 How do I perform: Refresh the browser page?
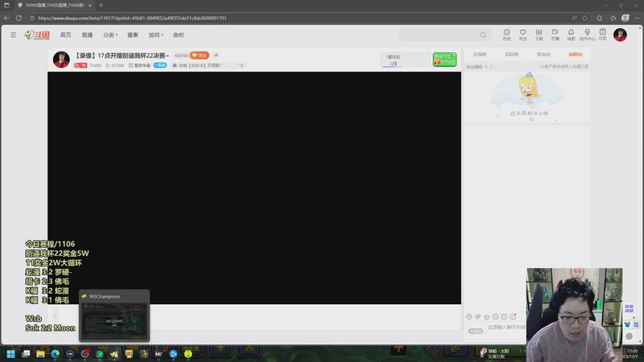tap(19, 18)
